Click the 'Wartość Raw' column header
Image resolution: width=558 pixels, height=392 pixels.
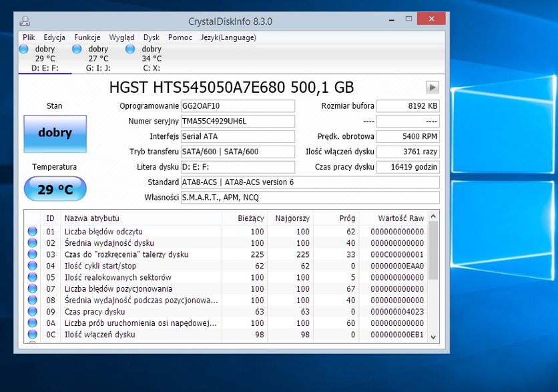[400, 218]
